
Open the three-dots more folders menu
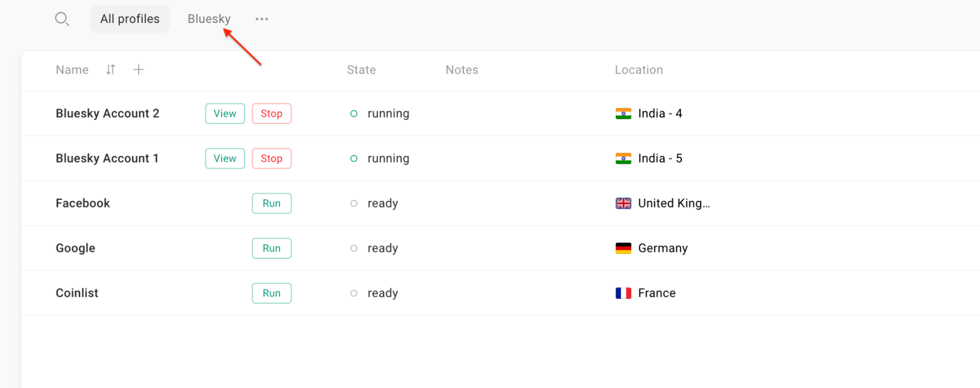pos(262,19)
